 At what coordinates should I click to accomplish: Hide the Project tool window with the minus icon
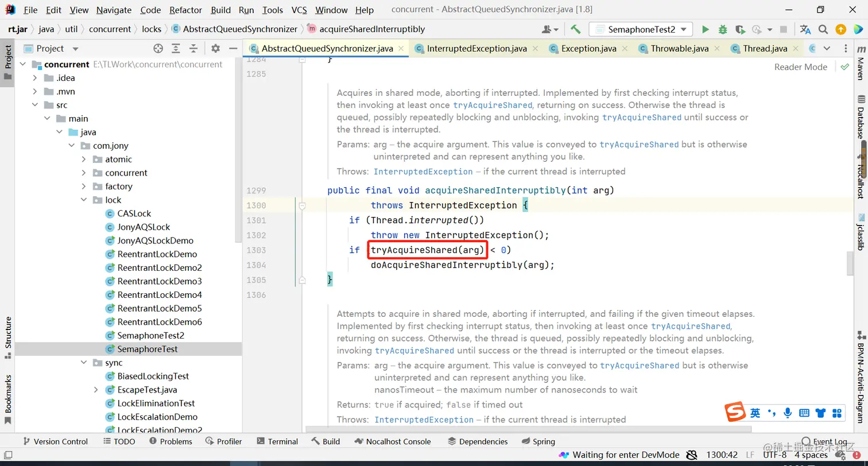232,49
